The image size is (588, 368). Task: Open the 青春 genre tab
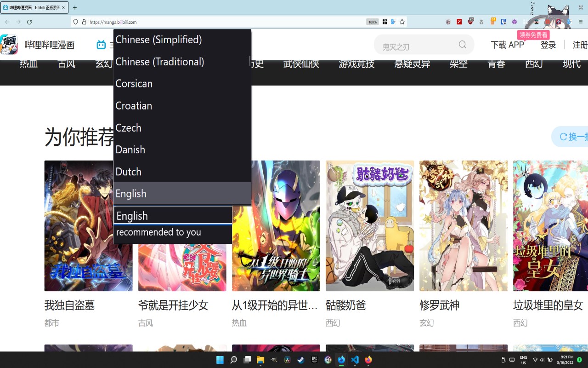496,64
